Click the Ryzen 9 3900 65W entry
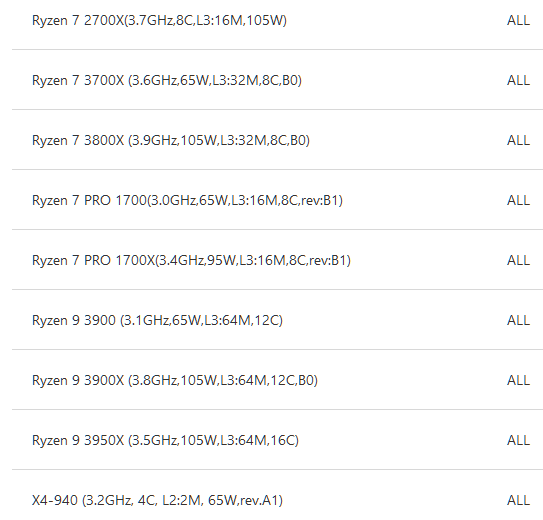 (158, 321)
